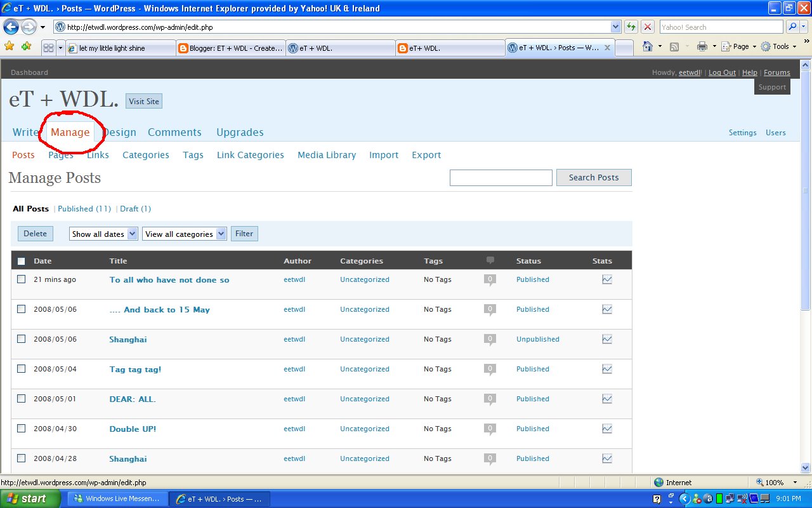Expand the address bar history dropdown
The width and height of the screenshot is (812, 508).
pos(615,27)
